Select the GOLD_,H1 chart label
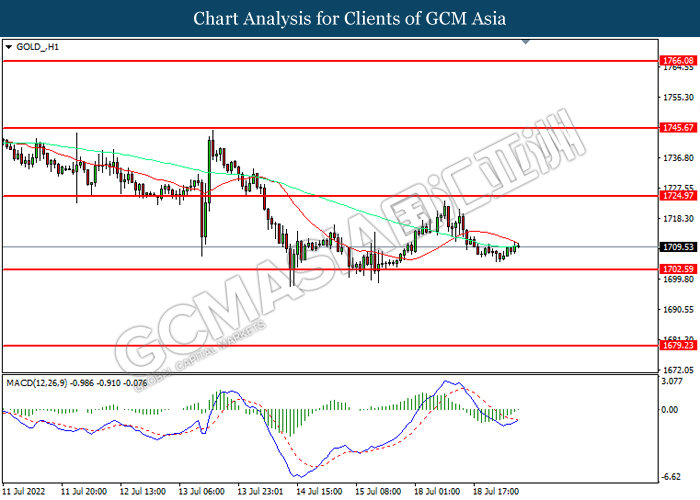This screenshot has height=500, width=700. 38,47
